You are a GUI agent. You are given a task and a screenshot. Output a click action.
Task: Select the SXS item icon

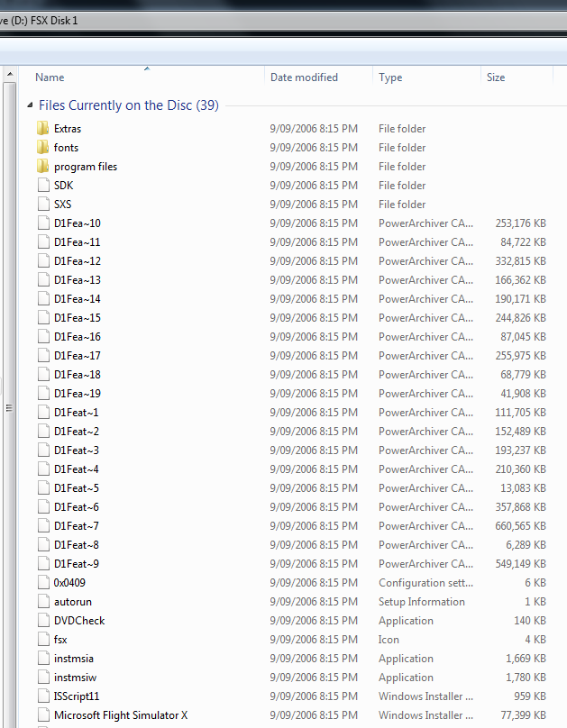tap(43, 205)
